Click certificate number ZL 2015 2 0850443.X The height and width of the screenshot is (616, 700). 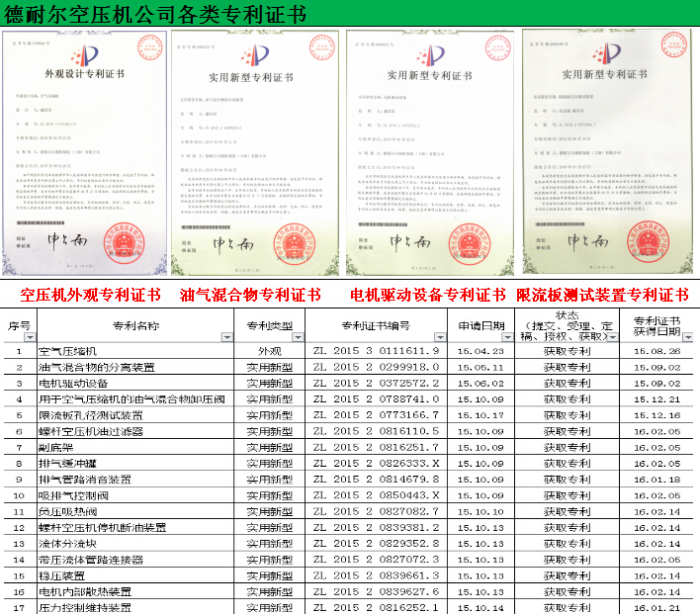click(375, 495)
